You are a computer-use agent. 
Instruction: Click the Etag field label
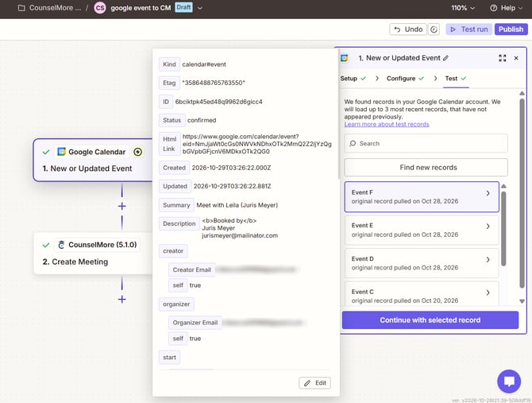169,83
